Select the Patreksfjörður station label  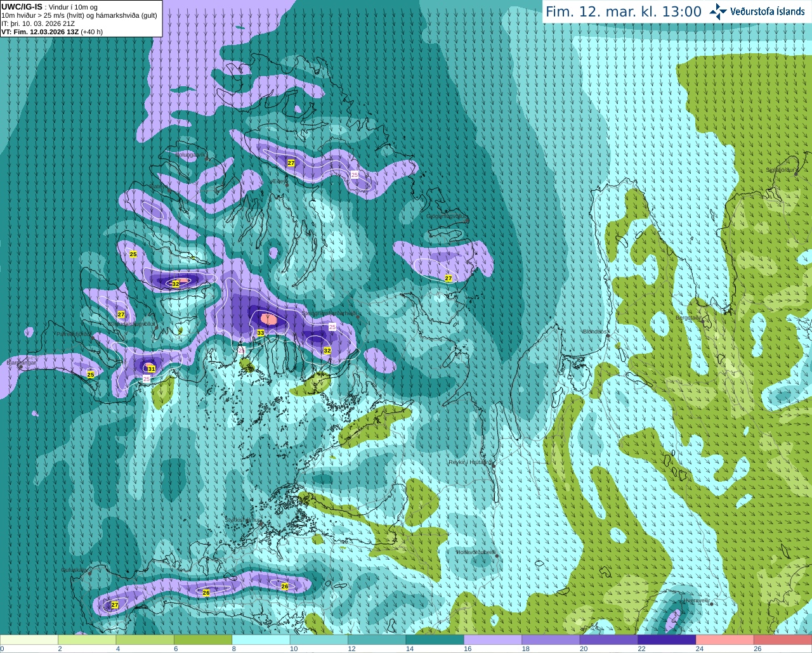click(x=75, y=333)
